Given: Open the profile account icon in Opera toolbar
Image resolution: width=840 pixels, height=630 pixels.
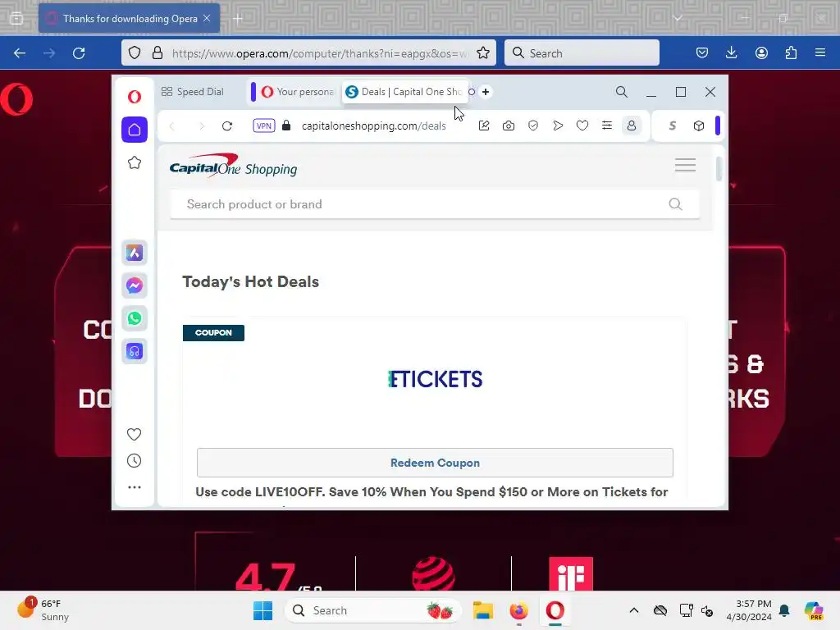Looking at the screenshot, I should tap(632, 126).
